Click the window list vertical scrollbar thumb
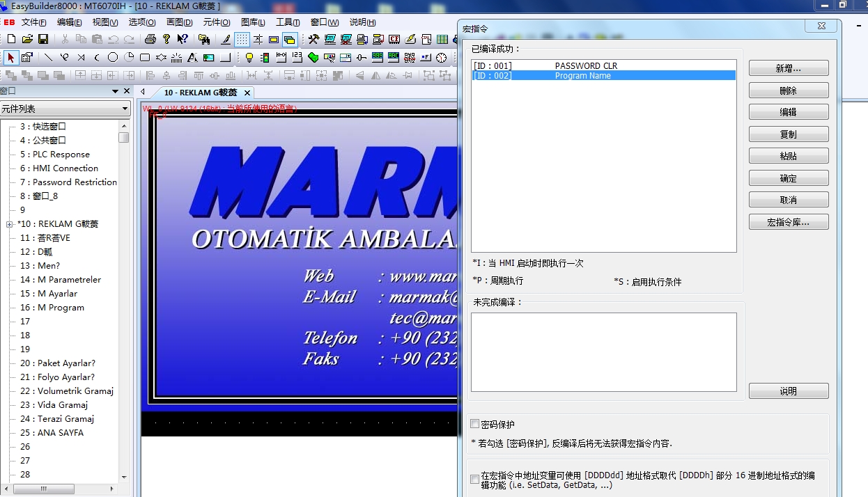 pos(124,137)
